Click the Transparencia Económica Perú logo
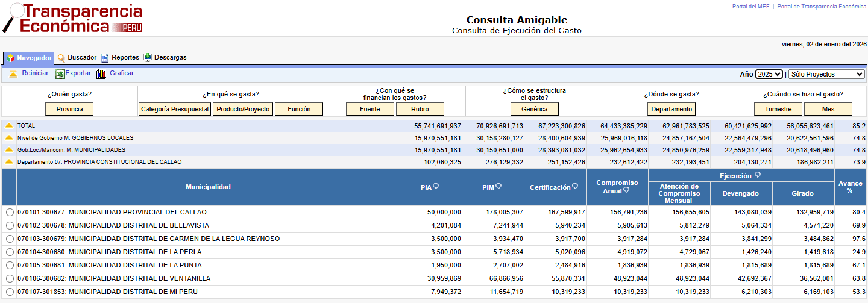The height and width of the screenshot is (303, 868). tap(74, 18)
